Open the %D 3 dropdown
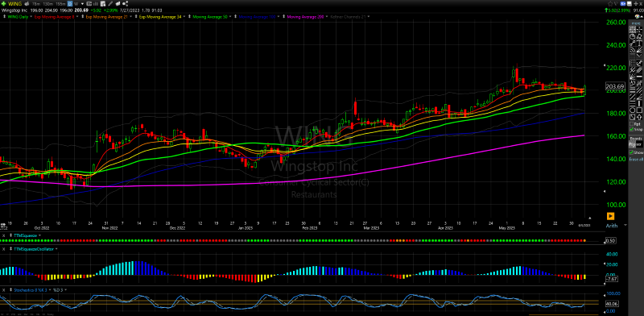Screen dimensions: 644x316 tap(65, 289)
